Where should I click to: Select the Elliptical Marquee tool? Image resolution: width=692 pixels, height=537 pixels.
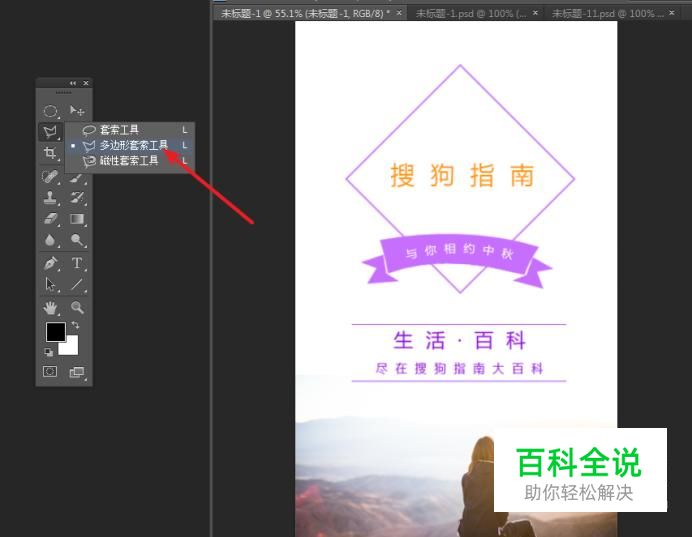click(x=50, y=110)
